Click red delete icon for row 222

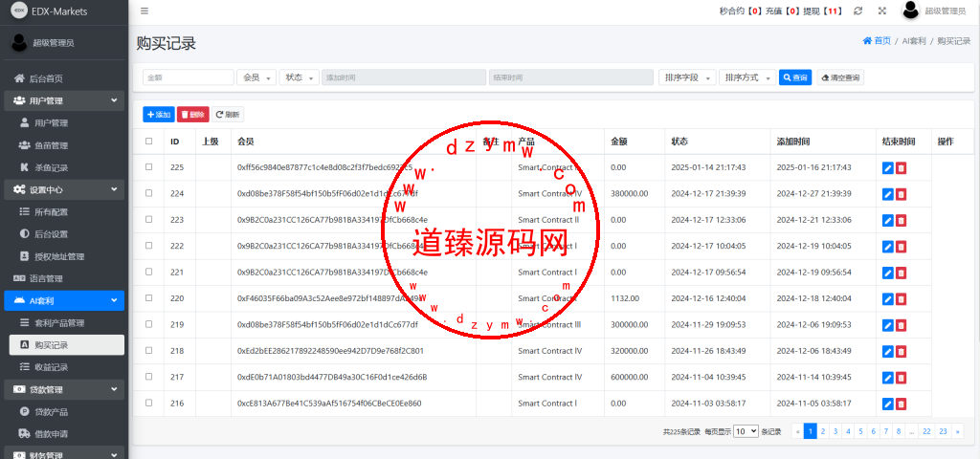tap(901, 248)
